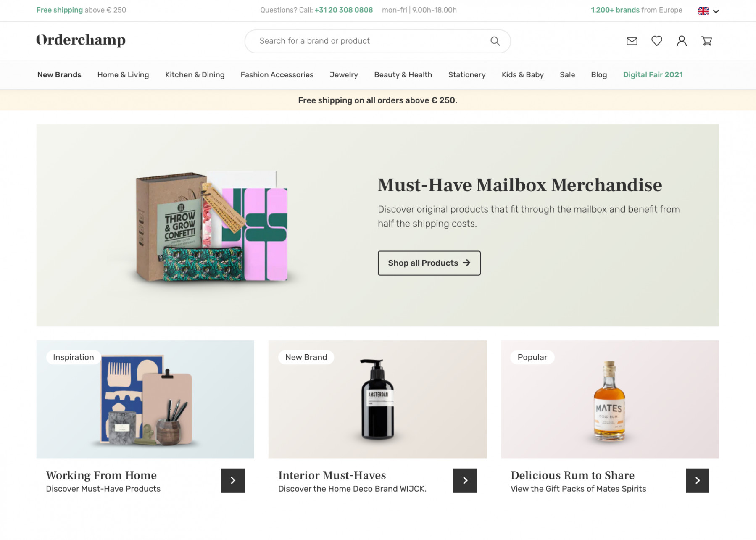Click the Delicious Rum to Share arrow
Viewport: 756px width, 540px height.
(x=698, y=480)
